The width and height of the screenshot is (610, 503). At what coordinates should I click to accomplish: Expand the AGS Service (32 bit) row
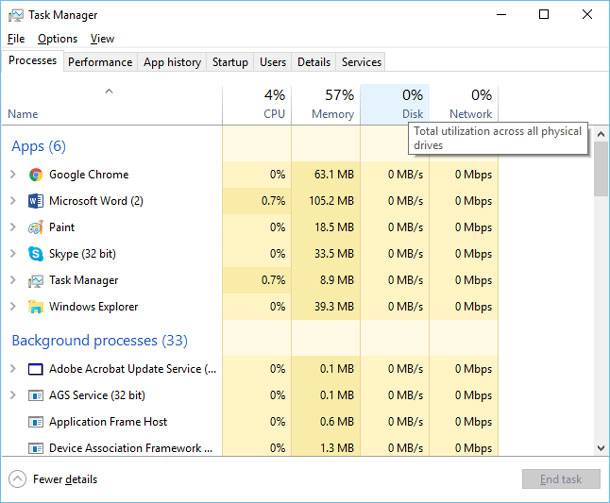click(13, 395)
